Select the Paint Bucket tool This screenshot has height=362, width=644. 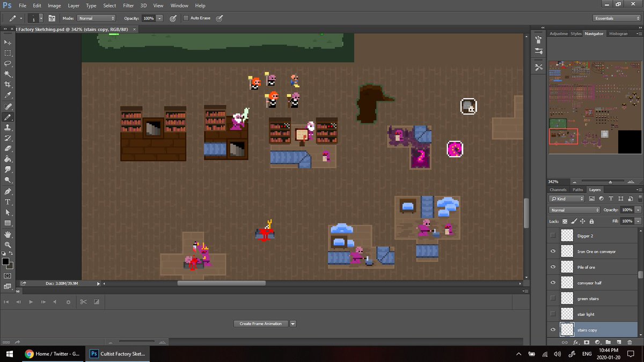[x=8, y=159]
